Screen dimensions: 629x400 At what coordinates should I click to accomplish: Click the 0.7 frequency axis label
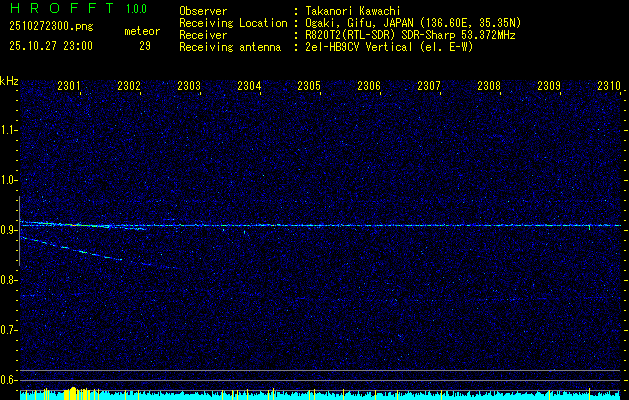tap(9, 330)
